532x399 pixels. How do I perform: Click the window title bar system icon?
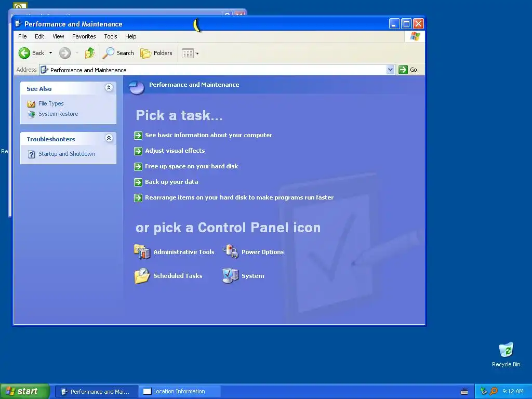tap(18, 24)
